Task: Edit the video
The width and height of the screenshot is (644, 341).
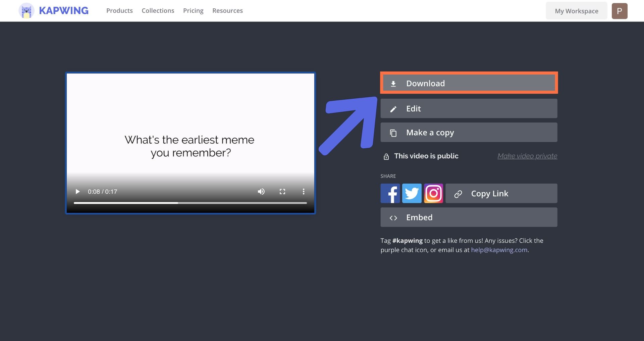Action: pyautogui.click(x=469, y=108)
